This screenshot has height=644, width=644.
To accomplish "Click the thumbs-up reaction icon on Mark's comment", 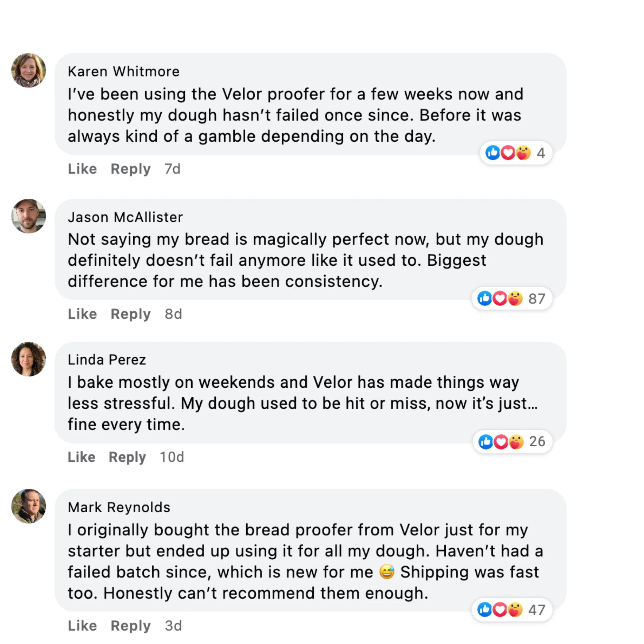I will [484, 610].
